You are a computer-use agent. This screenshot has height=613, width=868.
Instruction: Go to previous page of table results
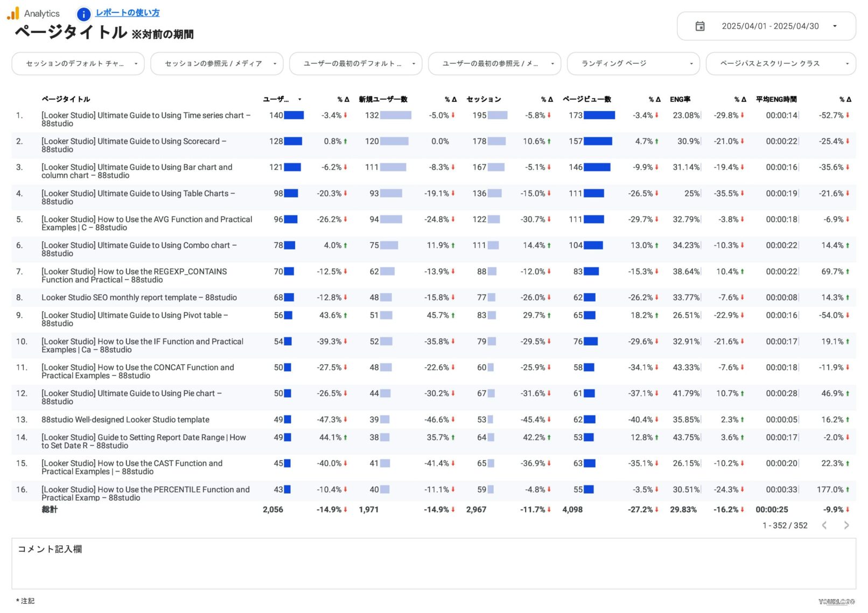coord(824,525)
